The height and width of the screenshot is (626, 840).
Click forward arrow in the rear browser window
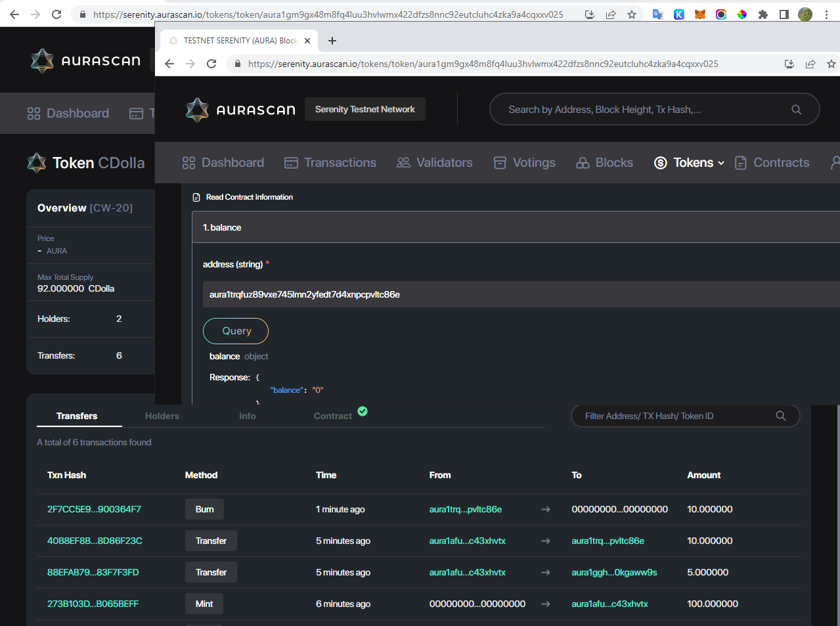coord(35,14)
